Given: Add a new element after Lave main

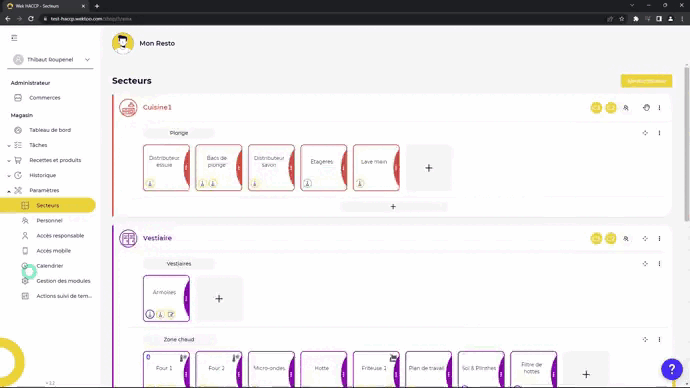Looking at the screenshot, I should (429, 168).
